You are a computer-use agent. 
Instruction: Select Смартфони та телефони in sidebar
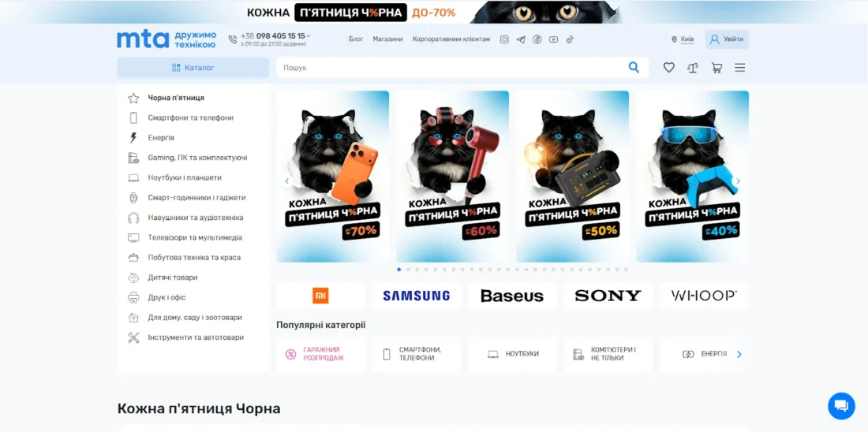[x=190, y=117]
